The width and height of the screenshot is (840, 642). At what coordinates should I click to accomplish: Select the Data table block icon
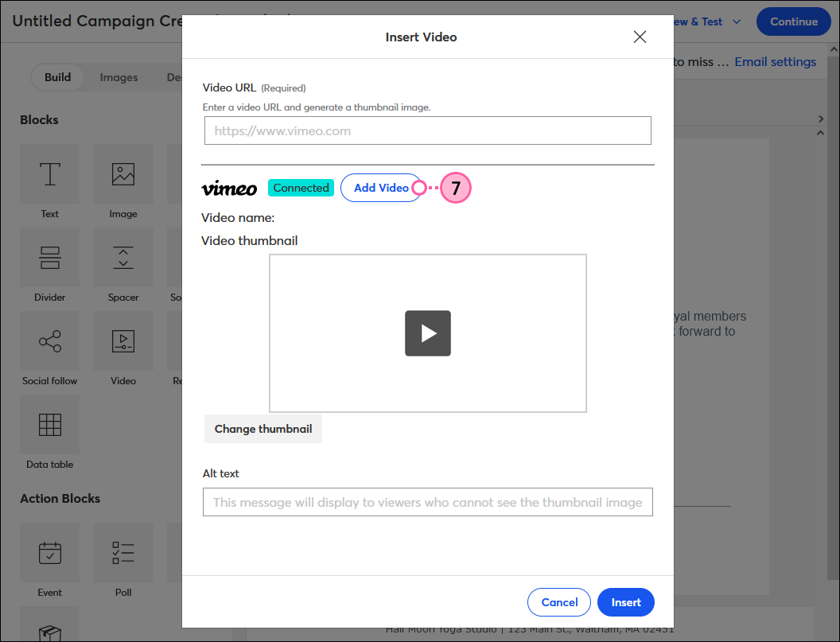pos(50,425)
